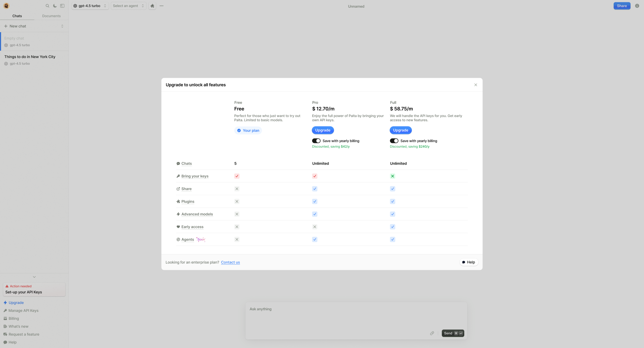Click the Soon badge next to Agents
The height and width of the screenshot is (348, 644).
201,240
